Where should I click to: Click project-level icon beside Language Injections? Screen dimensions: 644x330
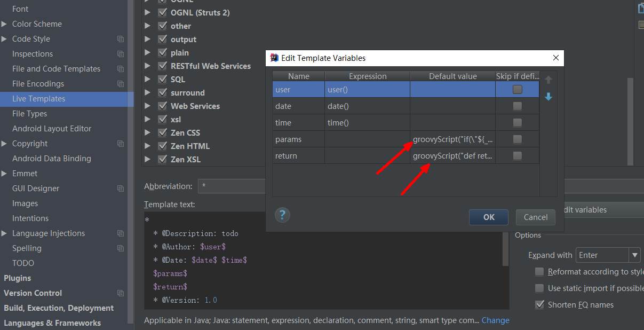click(121, 233)
